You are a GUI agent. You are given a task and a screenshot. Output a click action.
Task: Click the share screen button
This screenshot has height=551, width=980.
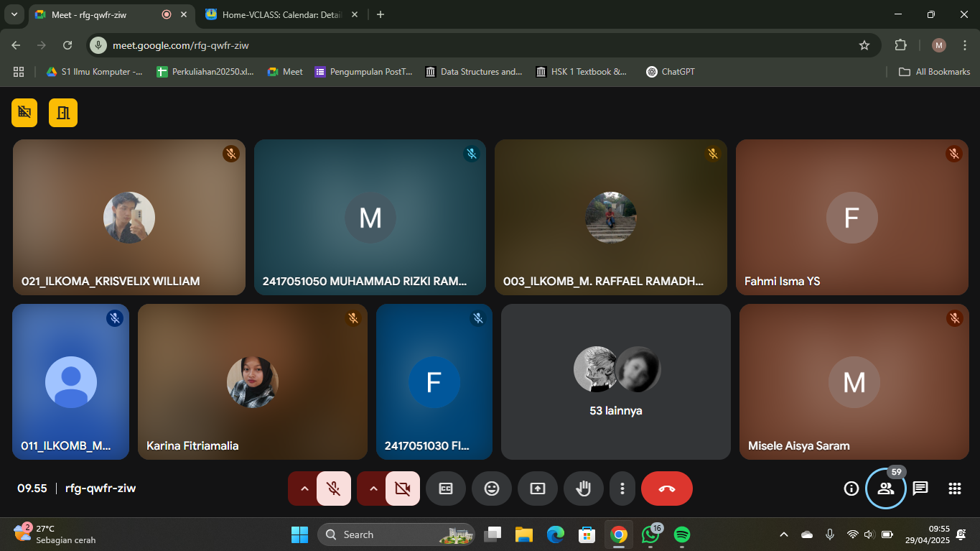pyautogui.click(x=538, y=489)
